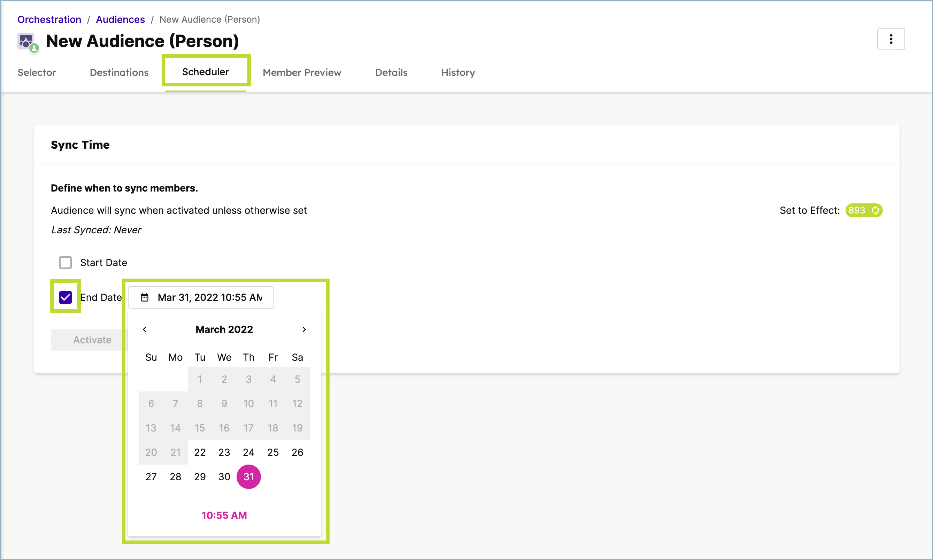933x560 pixels.
Task: Click the highlighted March 31 date
Action: 248,477
